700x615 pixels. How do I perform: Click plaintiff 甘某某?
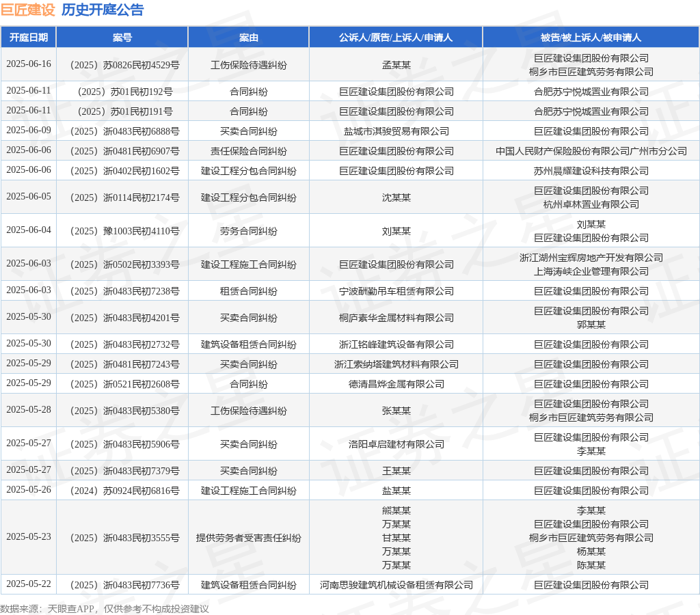click(x=396, y=538)
